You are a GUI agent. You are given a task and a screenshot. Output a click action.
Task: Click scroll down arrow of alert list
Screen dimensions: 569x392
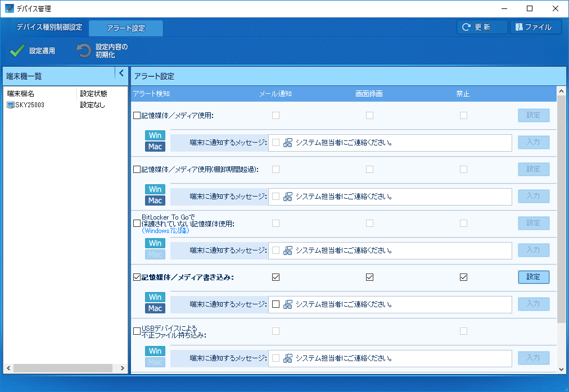(561, 369)
